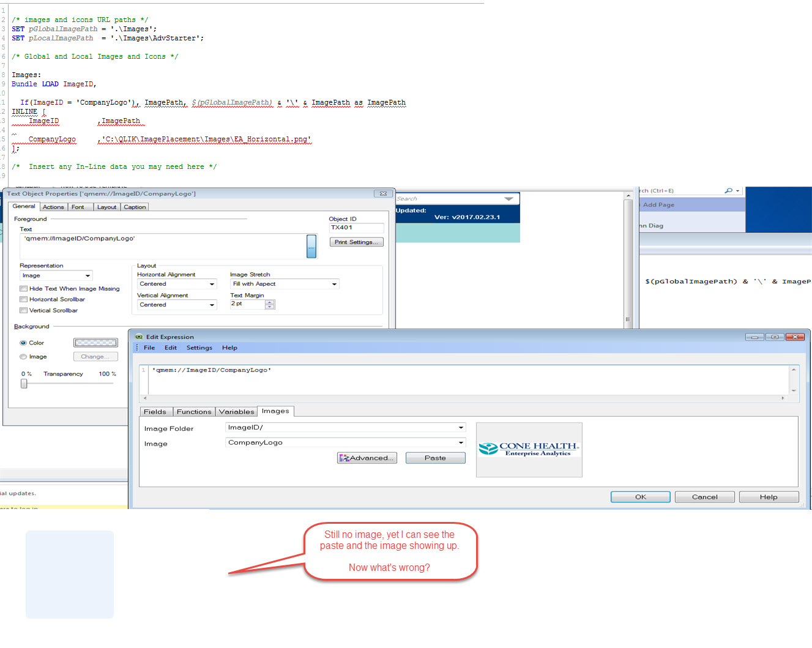Click Object ID field TX401

click(356, 228)
